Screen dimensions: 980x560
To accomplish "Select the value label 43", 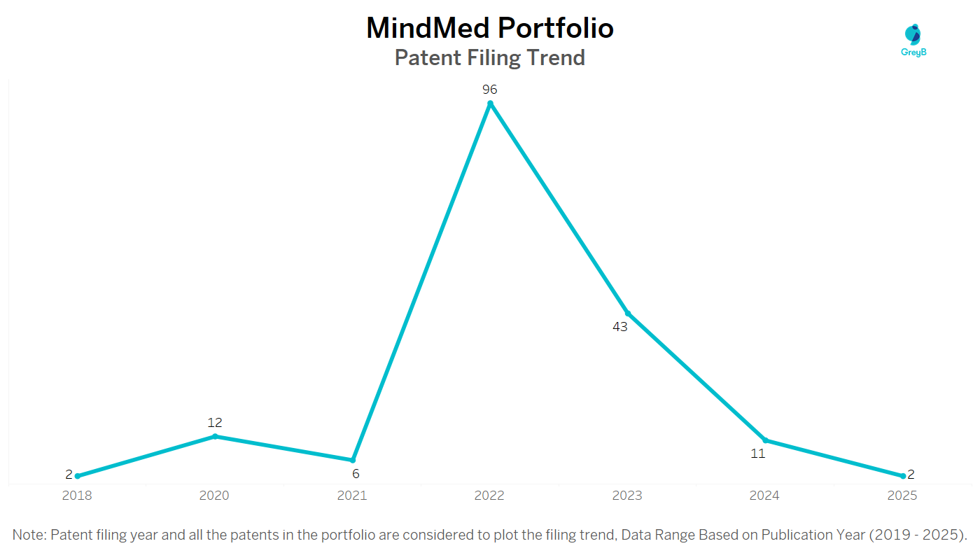I will click(x=620, y=326).
